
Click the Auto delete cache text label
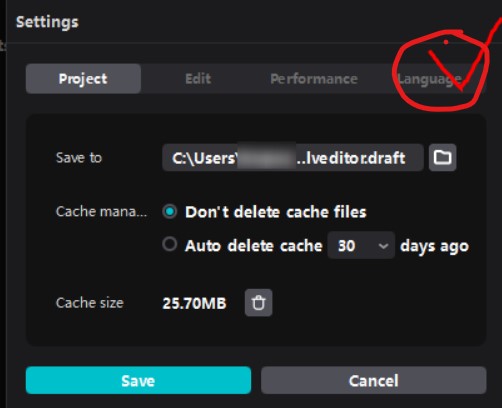coord(254,246)
